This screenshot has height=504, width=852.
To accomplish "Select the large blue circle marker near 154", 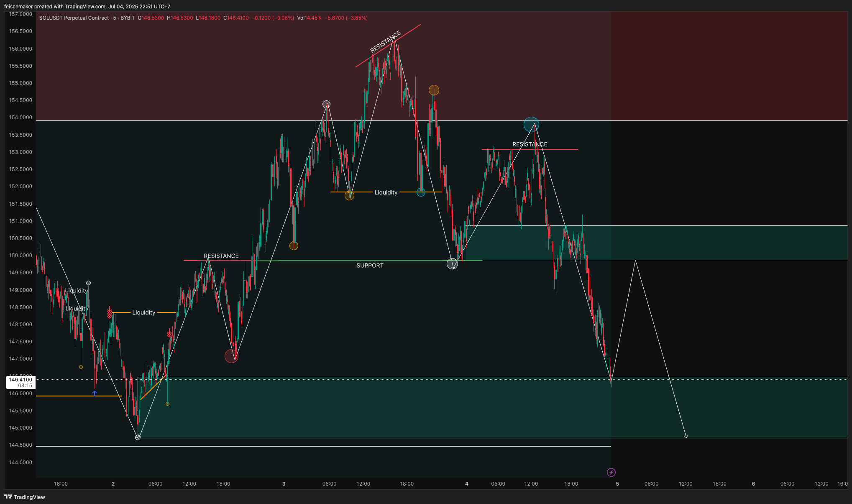I will point(531,125).
